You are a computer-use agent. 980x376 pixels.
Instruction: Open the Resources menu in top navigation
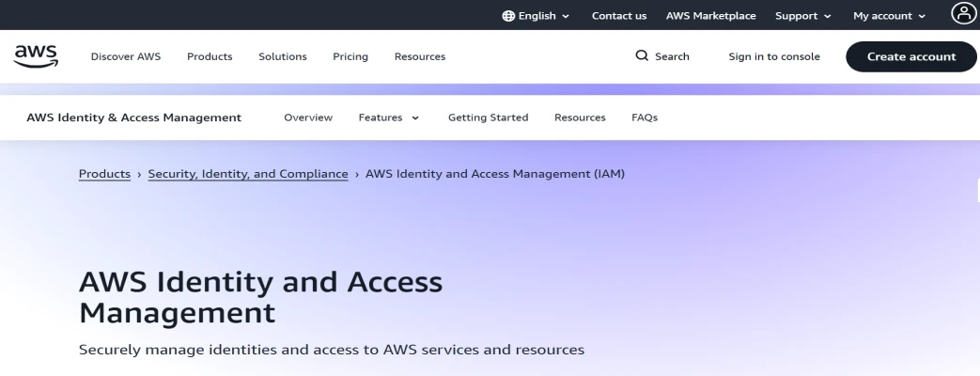click(420, 56)
